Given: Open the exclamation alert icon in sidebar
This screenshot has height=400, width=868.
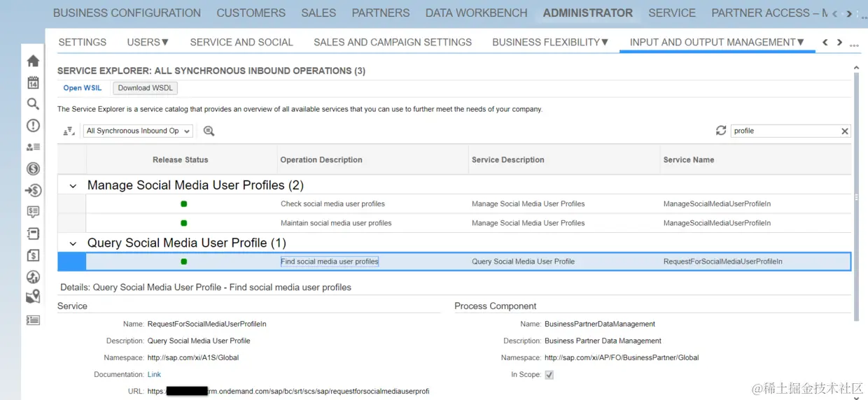Looking at the screenshot, I should point(33,126).
